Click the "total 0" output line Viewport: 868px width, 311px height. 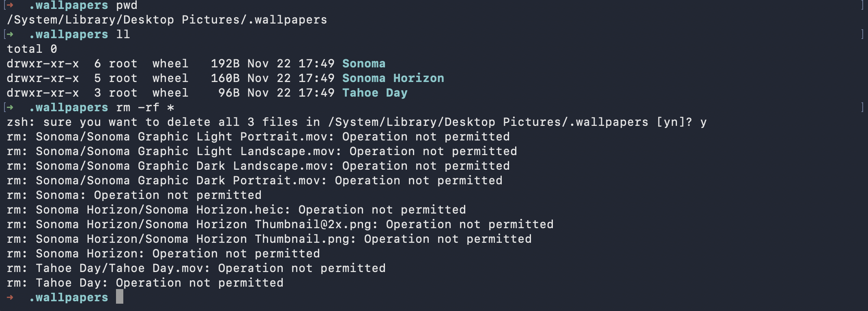[32, 49]
